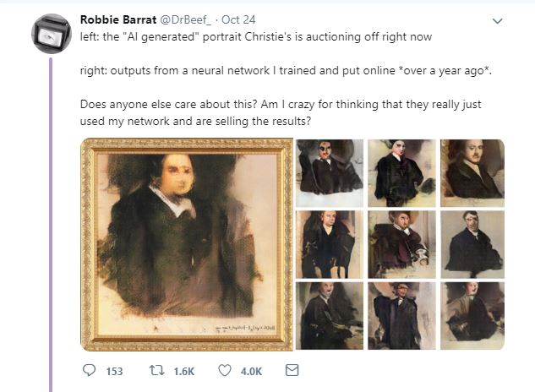Open the center portrait in the grid
The image size is (535, 392).
(401, 244)
